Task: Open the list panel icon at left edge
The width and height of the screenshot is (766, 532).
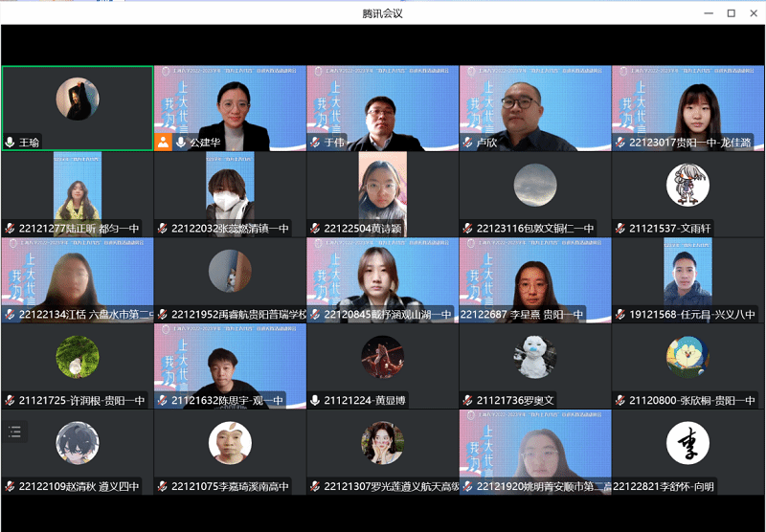Action: point(14,432)
